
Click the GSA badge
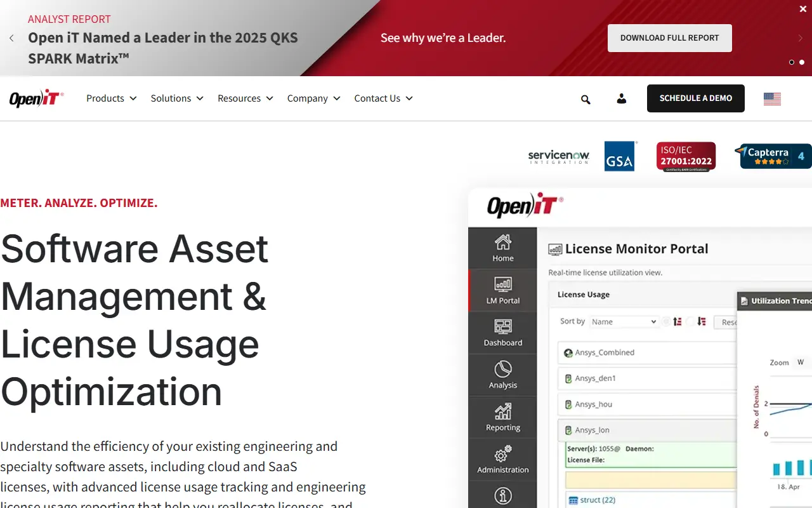pyautogui.click(x=620, y=156)
